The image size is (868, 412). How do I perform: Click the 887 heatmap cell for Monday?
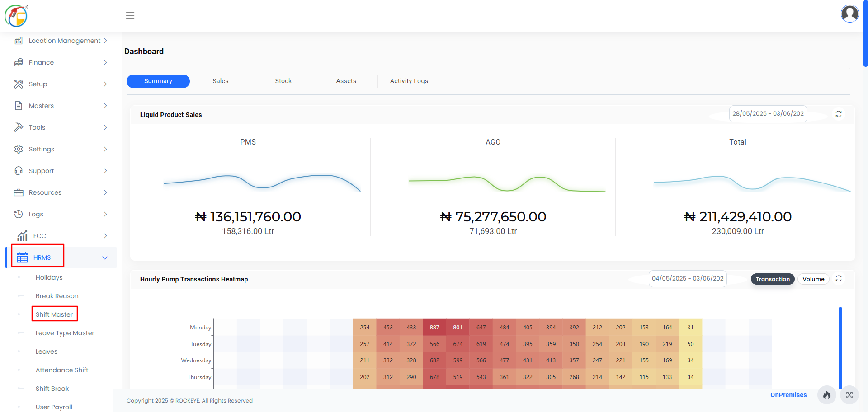coord(434,328)
